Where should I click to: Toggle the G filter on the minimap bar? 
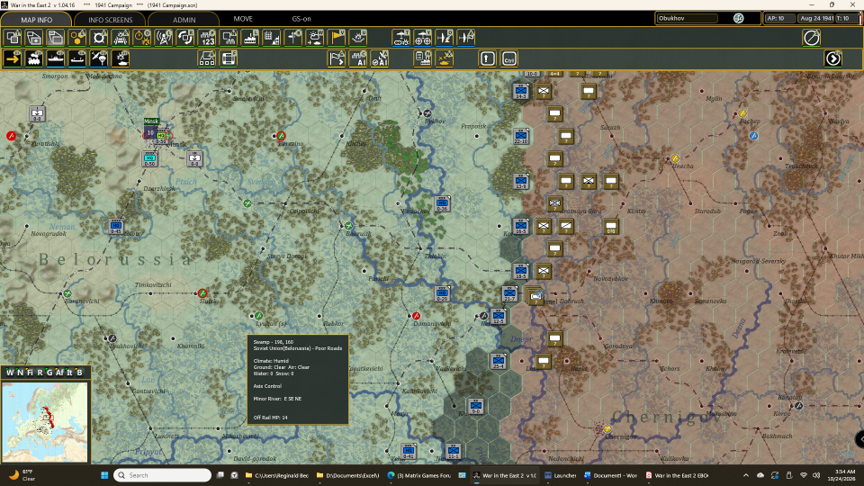click(x=49, y=372)
